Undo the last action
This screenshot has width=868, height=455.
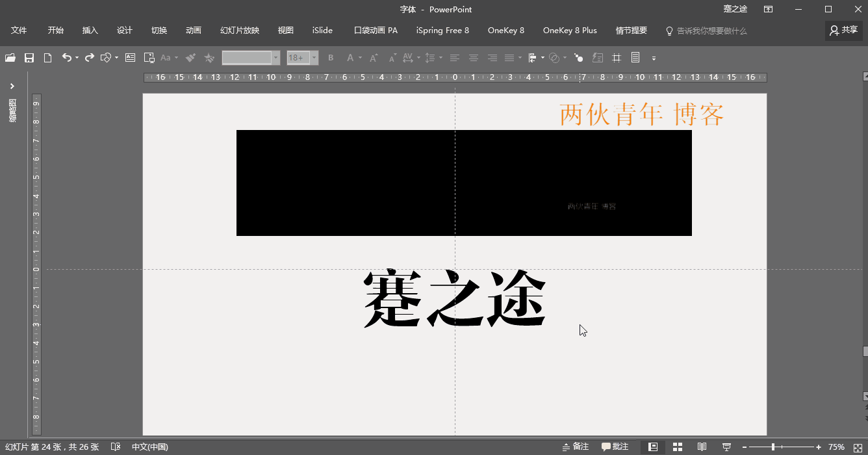click(67, 57)
